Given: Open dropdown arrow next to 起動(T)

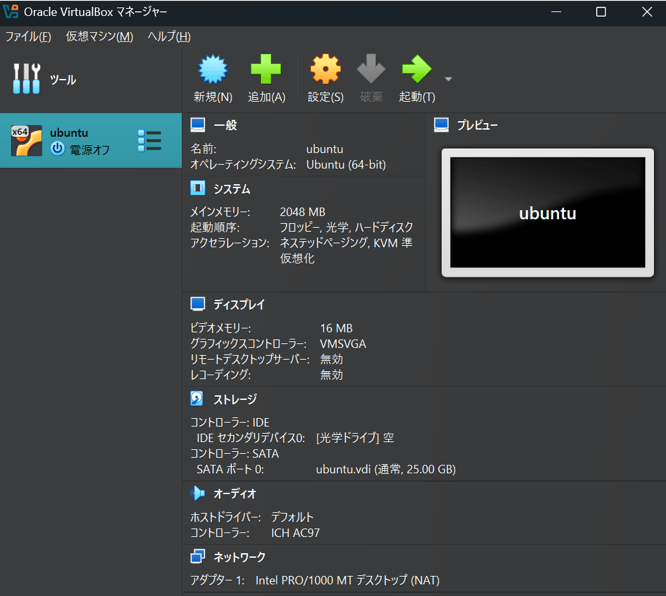Looking at the screenshot, I should coord(448,79).
